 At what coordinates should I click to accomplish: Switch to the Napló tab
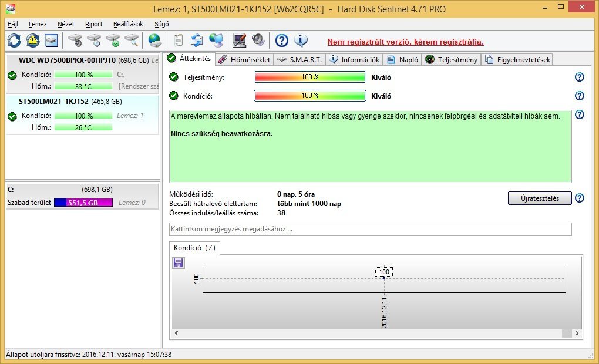(x=403, y=59)
